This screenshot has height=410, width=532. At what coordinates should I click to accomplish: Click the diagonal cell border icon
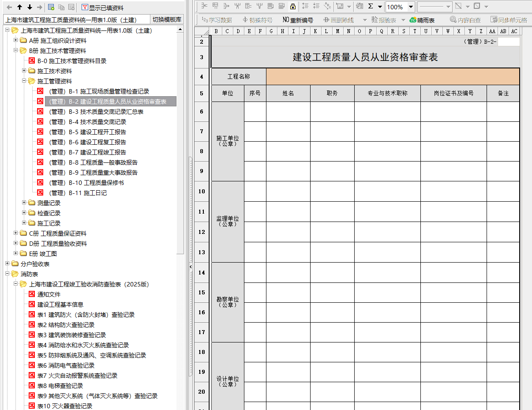pyautogui.click(x=458, y=7)
